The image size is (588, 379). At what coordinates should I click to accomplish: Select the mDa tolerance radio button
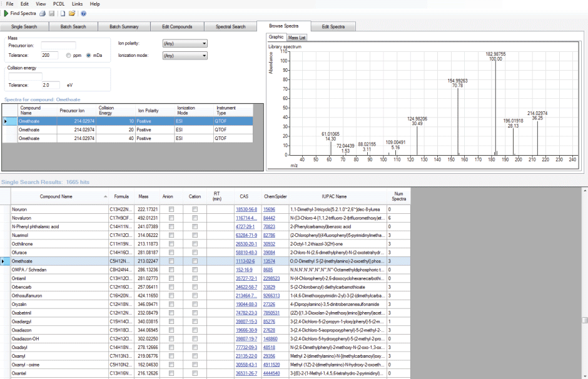tap(89, 56)
